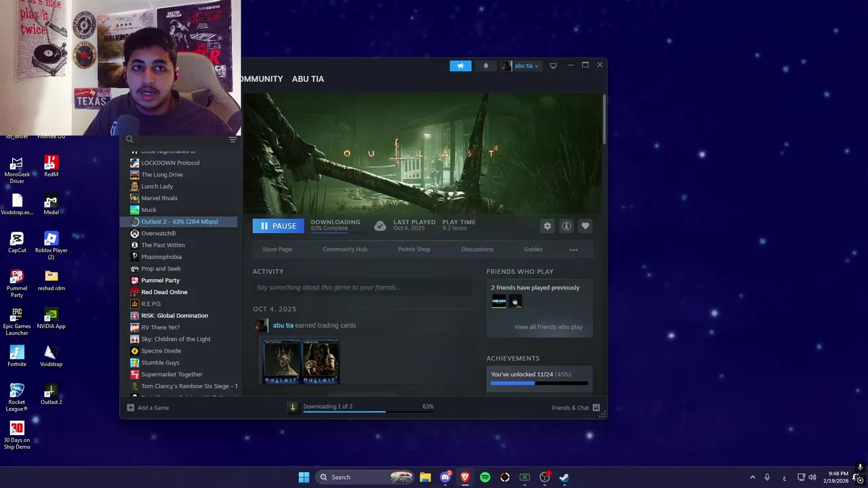Screen dimensions: 868x488
Task: Click achievements 11/24 progress bar
Action: click(x=540, y=384)
